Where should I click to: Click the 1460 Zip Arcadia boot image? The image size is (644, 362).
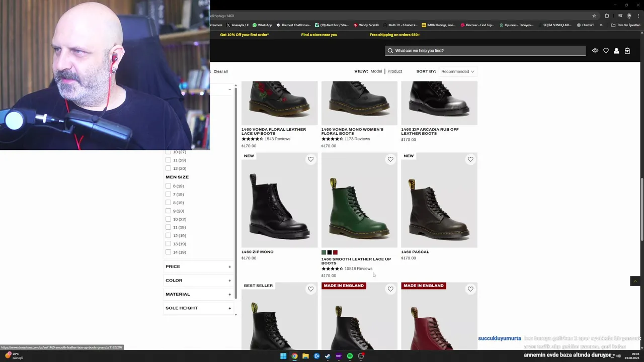pos(439,103)
